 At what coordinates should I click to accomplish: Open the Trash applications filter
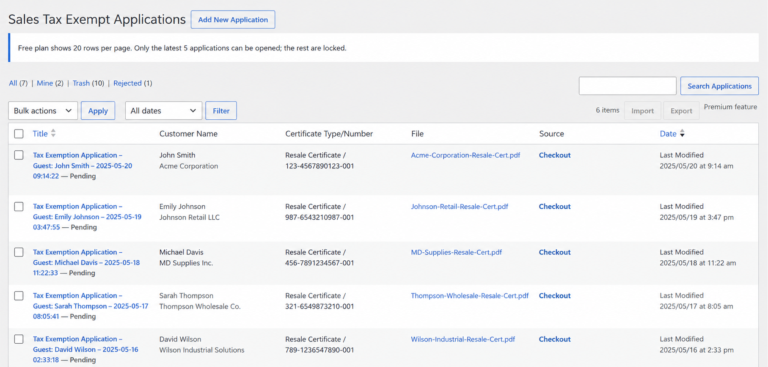81,83
